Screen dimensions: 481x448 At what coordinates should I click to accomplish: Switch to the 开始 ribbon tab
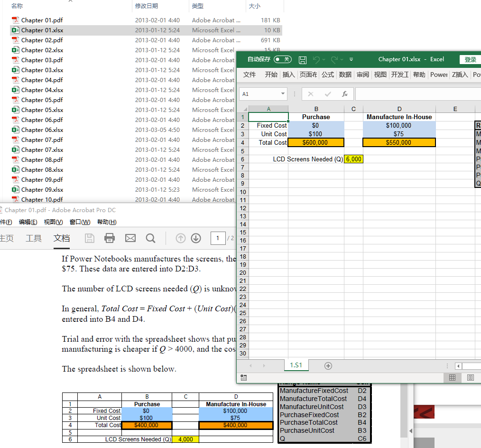click(x=271, y=75)
